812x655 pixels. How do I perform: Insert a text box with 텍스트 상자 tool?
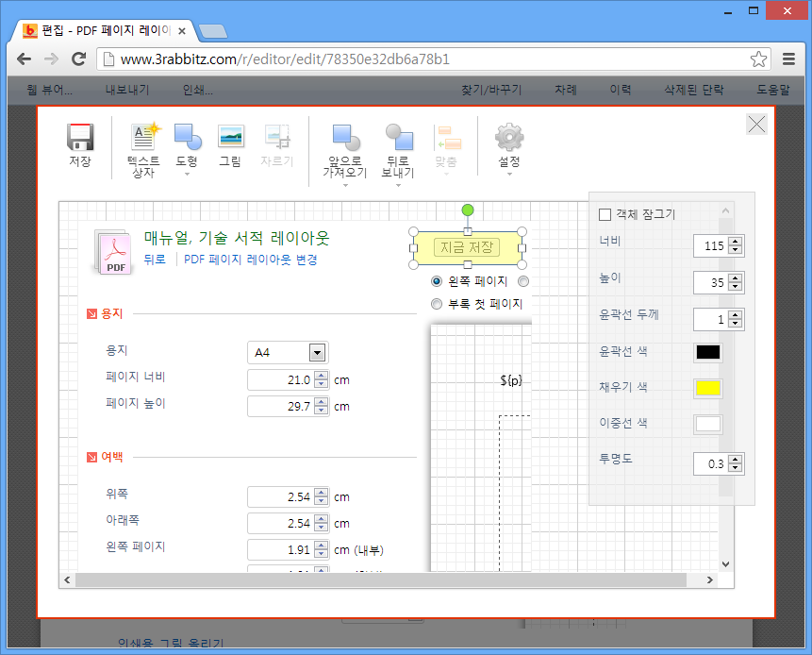pyautogui.click(x=143, y=138)
